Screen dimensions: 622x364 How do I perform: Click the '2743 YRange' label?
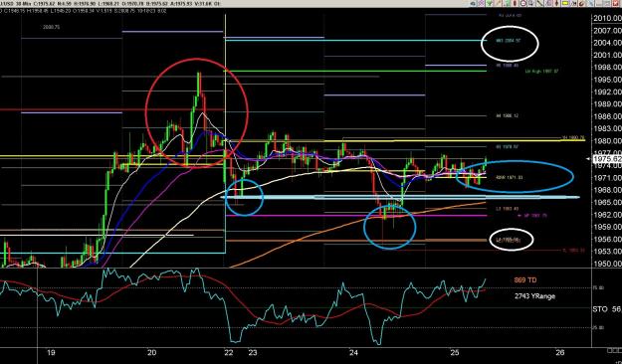click(534, 296)
